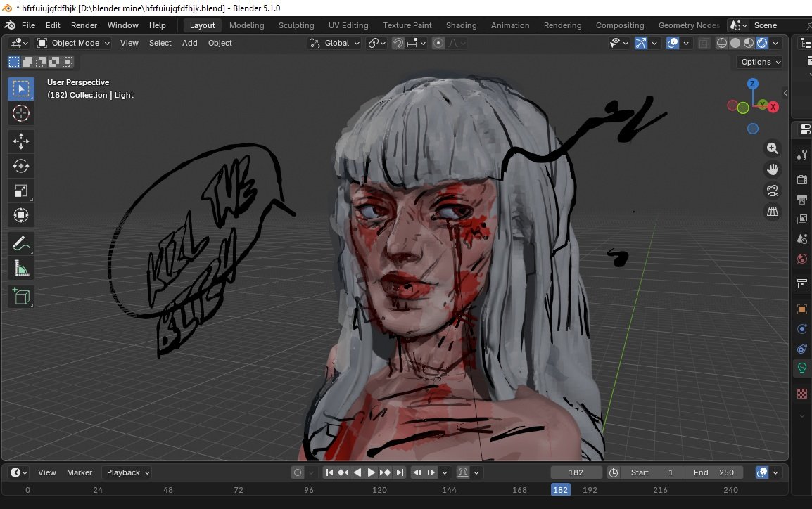Switch to perspective/orthographic grid icon
This screenshot has width=812, height=509.
pyautogui.click(x=772, y=211)
